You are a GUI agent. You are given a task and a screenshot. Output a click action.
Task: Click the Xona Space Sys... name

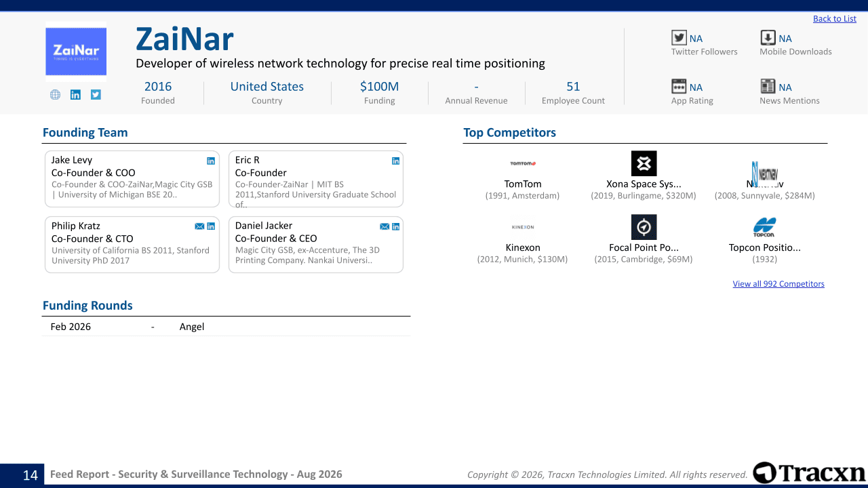pos(644,184)
